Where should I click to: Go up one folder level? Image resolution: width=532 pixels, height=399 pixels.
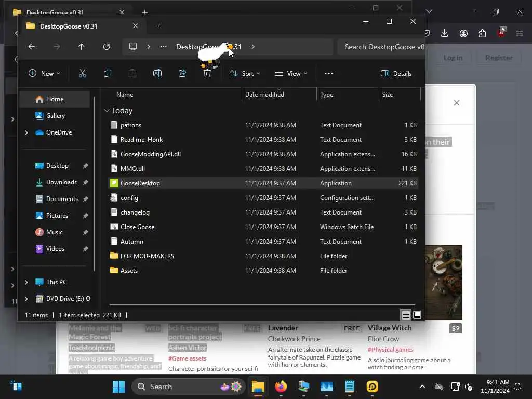(82, 47)
